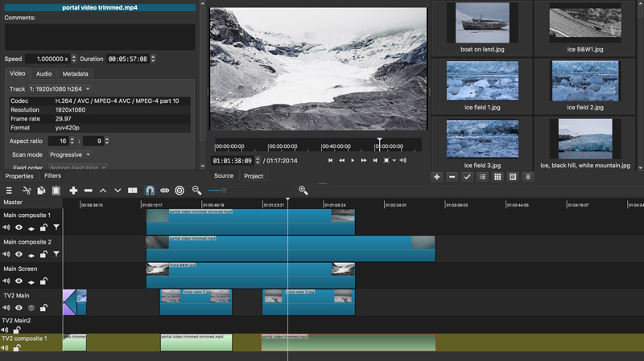Click the Duration stepper arrows

(x=153, y=59)
